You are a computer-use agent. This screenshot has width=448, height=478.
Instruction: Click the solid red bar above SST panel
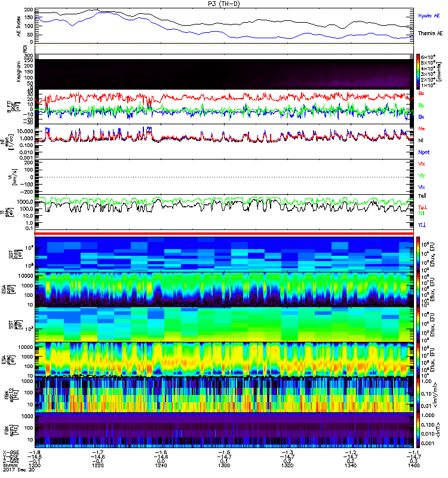pyautogui.click(x=224, y=233)
